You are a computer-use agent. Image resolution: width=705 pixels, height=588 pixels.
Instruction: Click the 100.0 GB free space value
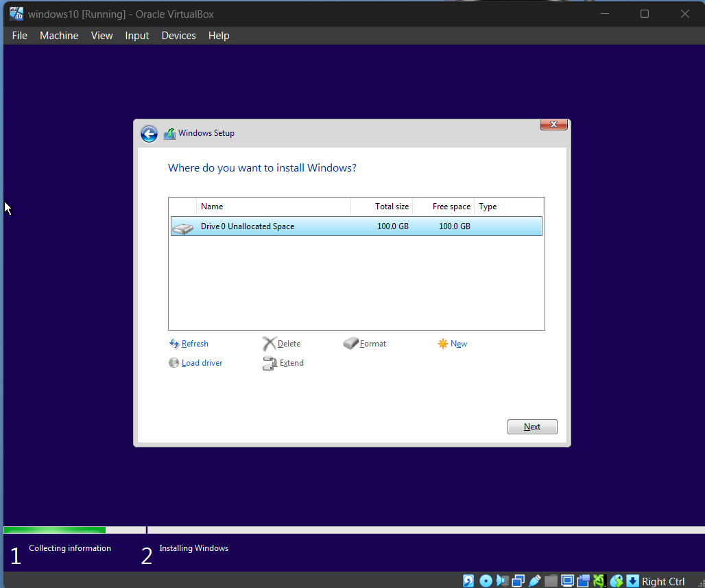coord(455,226)
